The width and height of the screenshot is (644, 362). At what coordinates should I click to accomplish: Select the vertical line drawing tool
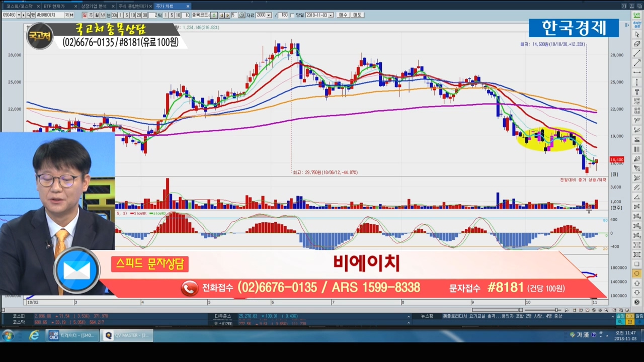coord(637,82)
